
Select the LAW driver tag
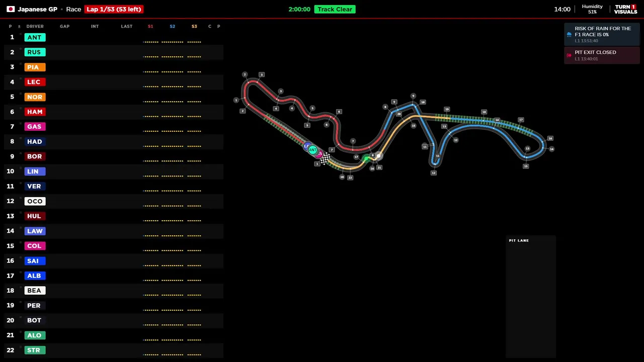tap(35, 231)
